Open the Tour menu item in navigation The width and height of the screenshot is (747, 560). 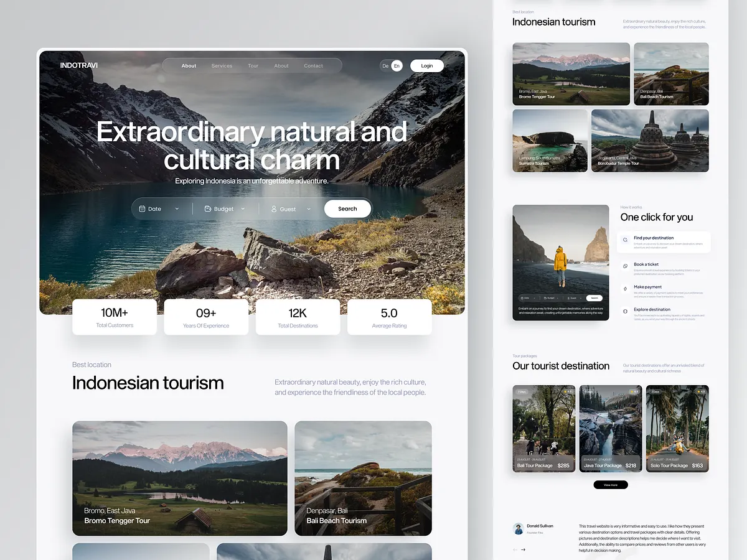coord(253,65)
